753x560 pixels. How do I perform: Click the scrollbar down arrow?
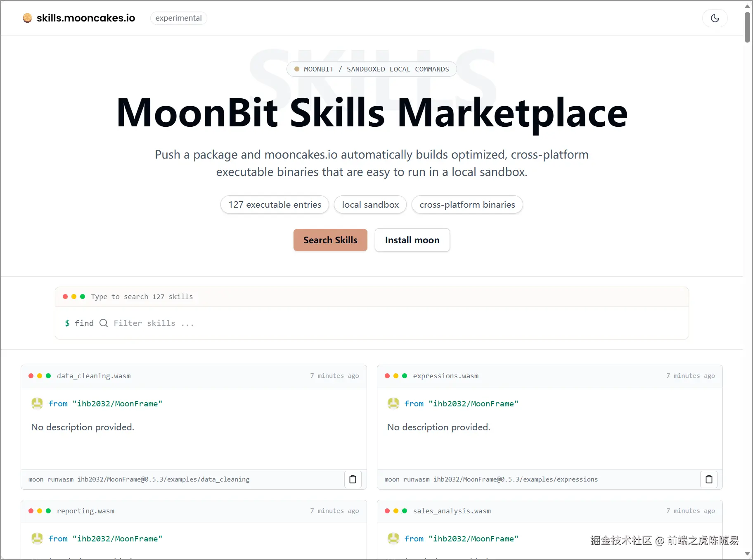(x=747, y=553)
